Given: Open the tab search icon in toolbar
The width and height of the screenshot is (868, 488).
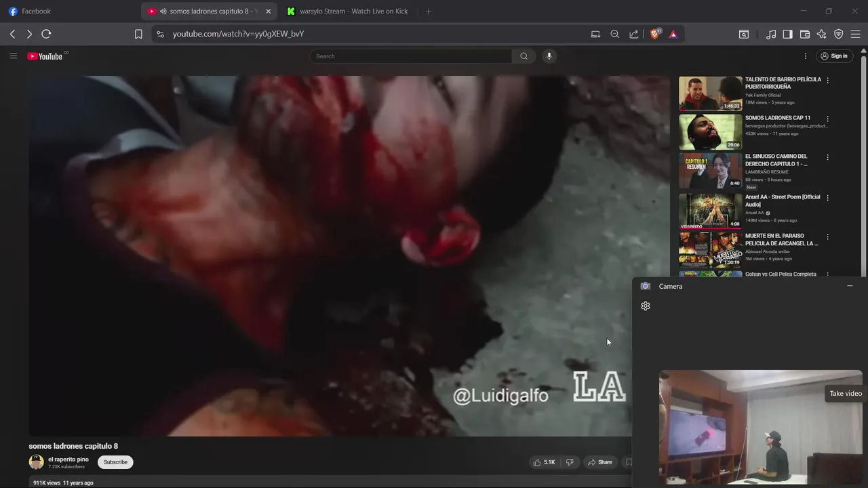Looking at the screenshot, I should point(744,34).
